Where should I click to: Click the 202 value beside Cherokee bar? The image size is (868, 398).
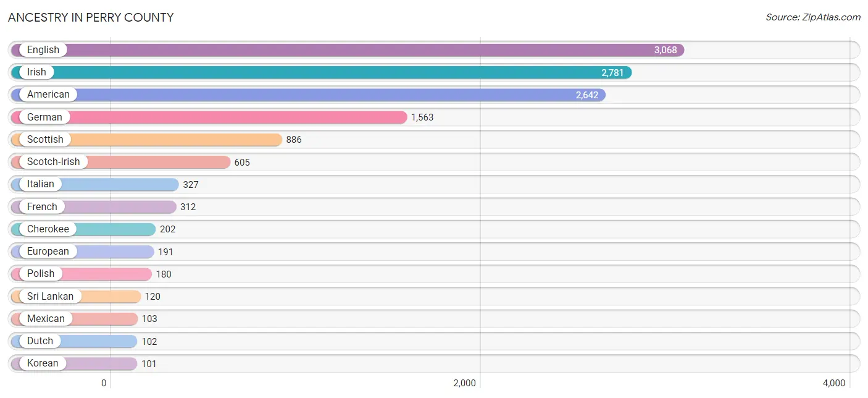pyautogui.click(x=167, y=229)
